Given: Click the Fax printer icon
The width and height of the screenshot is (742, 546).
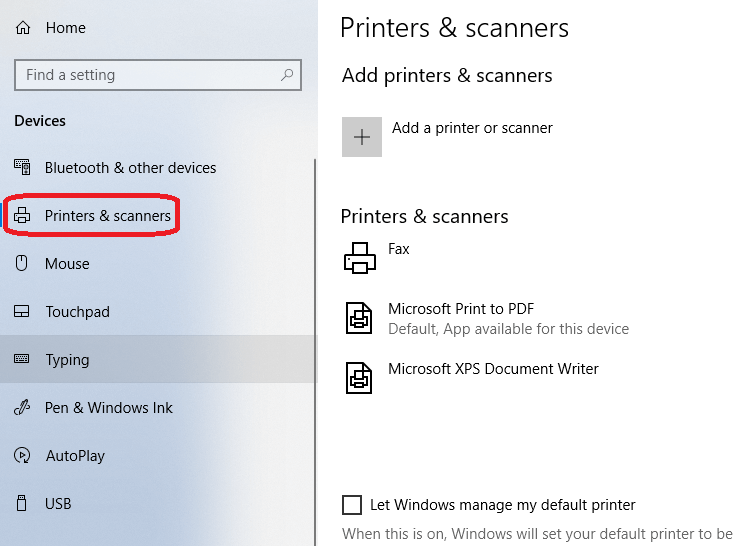Looking at the screenshot, I should tap(360, 258).
